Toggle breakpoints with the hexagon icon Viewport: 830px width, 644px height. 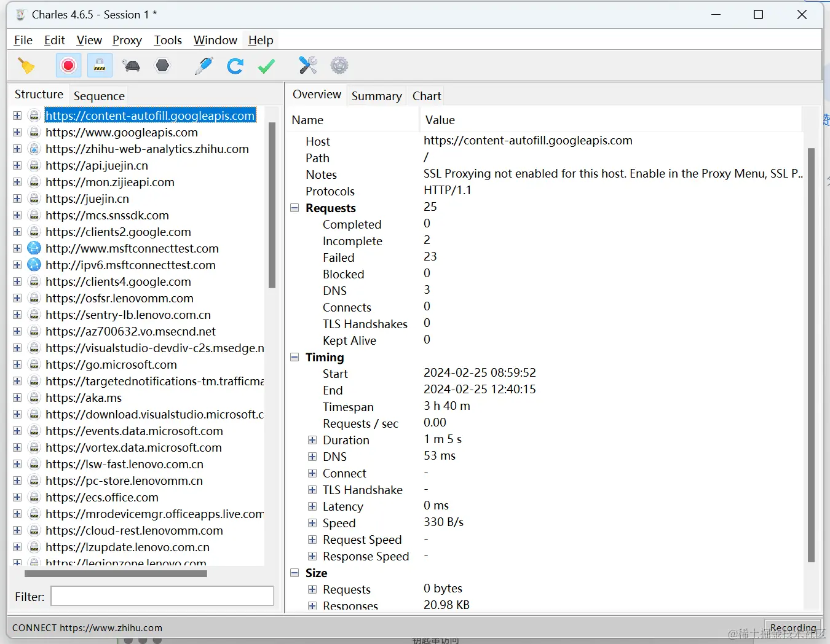pyautogui.click(x=162, y=65)
